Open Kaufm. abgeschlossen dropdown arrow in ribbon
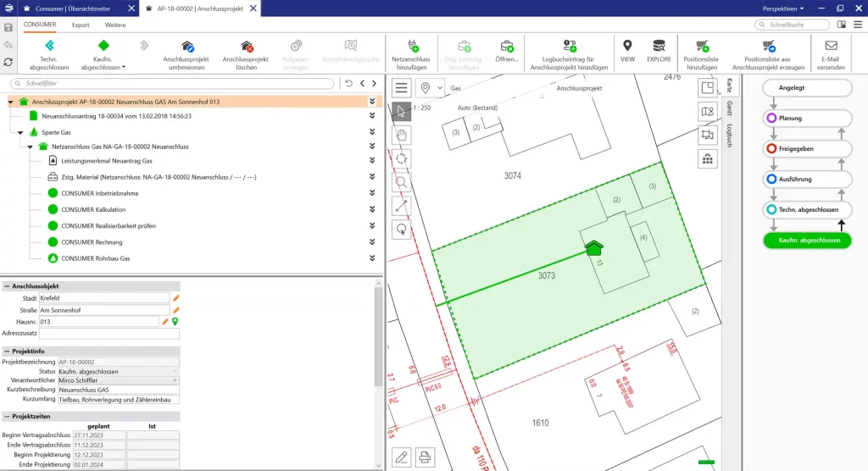Screen dimensions: 868x471 point(124,67)
